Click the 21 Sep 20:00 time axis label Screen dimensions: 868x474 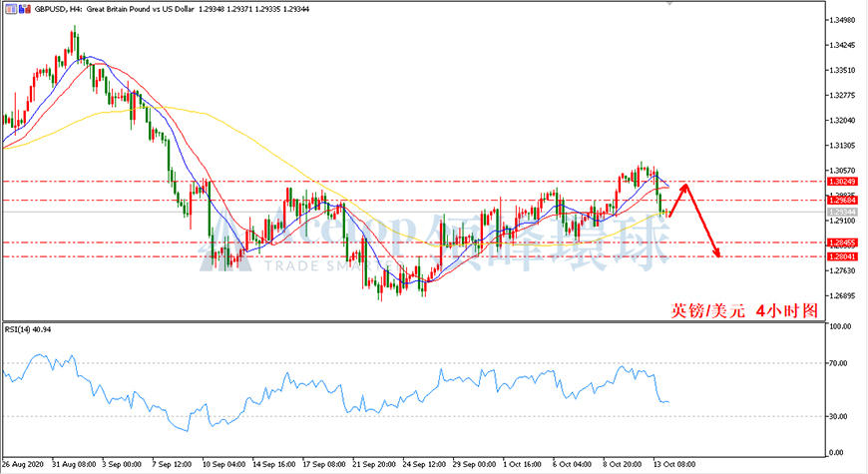click(374, 464)
